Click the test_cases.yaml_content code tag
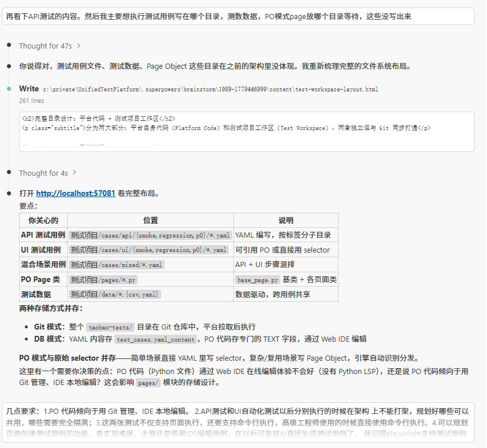 (x=156, y=339)
